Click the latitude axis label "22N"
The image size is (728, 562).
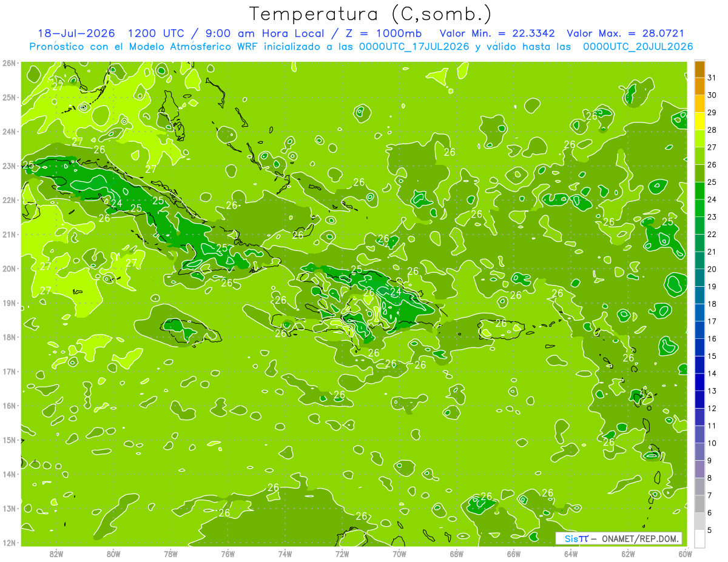[x=9, y=200]
